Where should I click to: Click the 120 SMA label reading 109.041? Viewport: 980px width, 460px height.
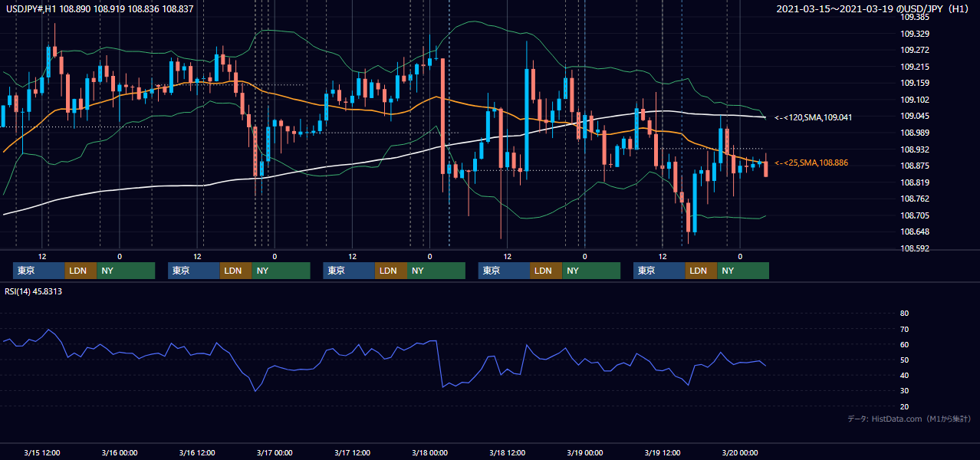tap(814, 117)
